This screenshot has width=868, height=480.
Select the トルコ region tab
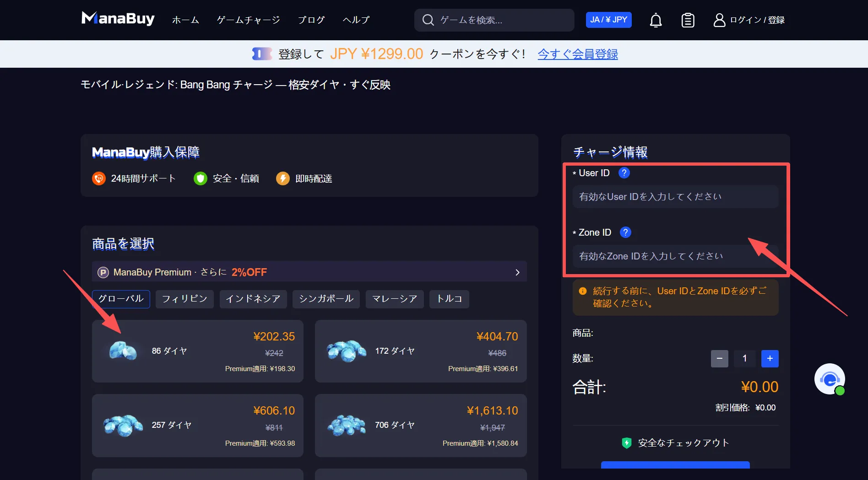point(450,299)
